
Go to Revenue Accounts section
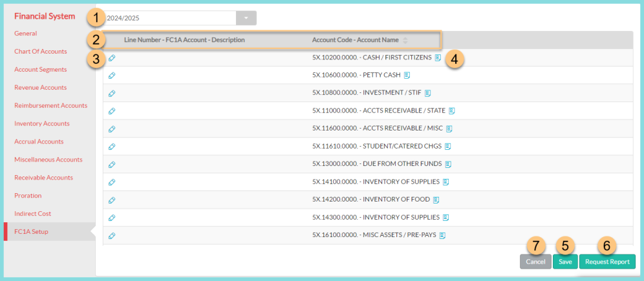(x=40, y=87)
